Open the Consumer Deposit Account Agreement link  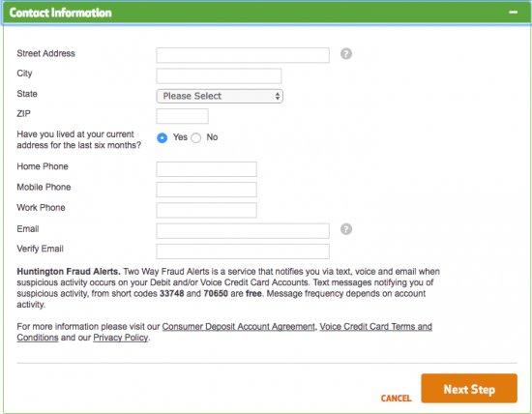pos(239,326)
